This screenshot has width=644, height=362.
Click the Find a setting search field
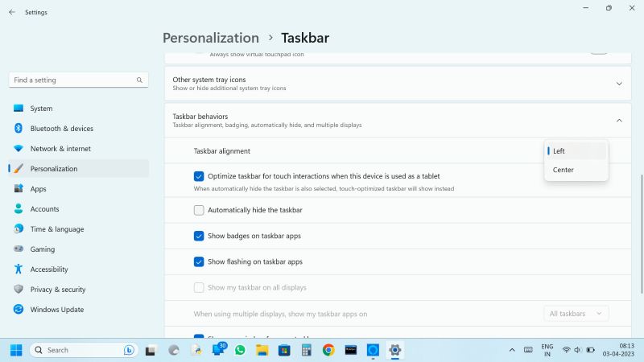point(78,80)
